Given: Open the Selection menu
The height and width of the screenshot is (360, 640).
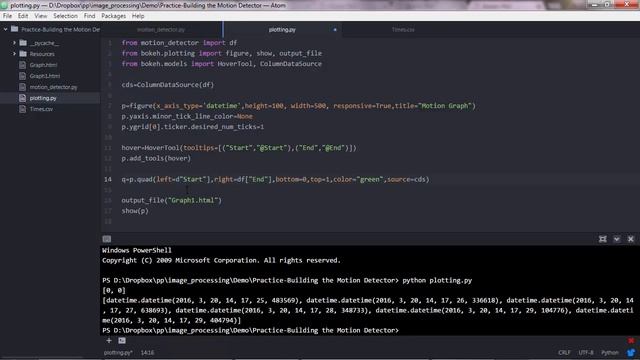Looking at the screenshot, I should tap(65, 16).
